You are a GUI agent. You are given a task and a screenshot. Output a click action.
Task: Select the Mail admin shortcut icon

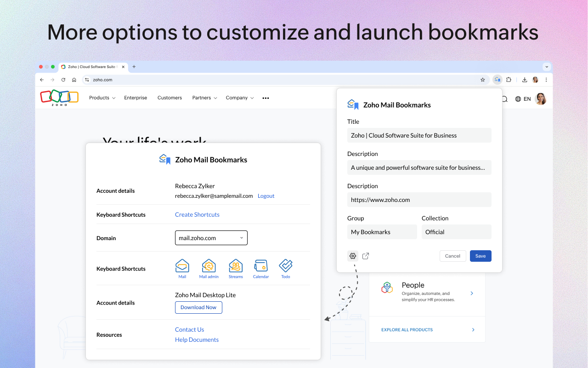click(209, 265)
